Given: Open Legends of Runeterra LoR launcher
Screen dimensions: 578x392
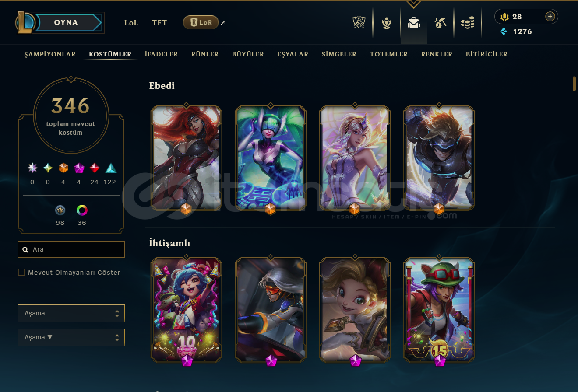Looking at the screenshot, I should [x=201, y=22].
